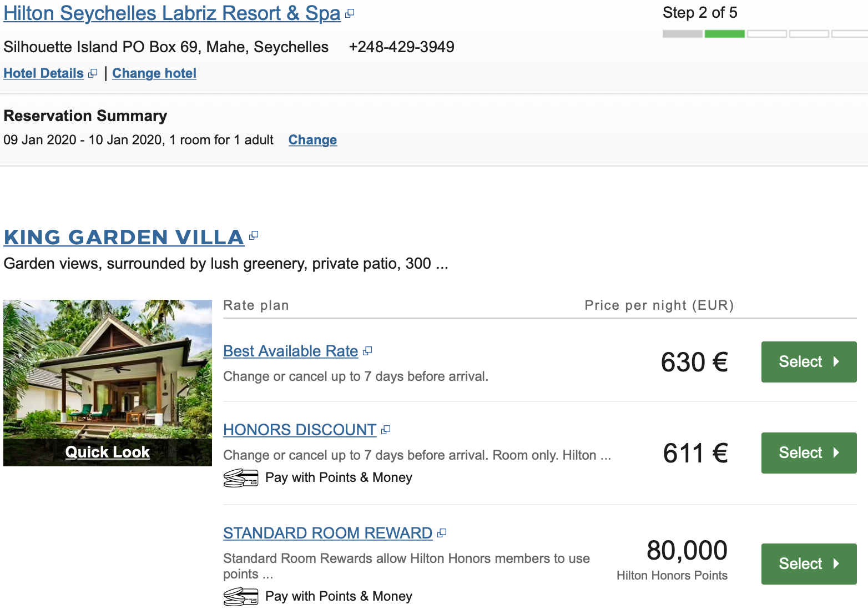Select the 611 € Honors Discount rate
Image resolution: width=868 pixels, height=614 pixels.
809,453
